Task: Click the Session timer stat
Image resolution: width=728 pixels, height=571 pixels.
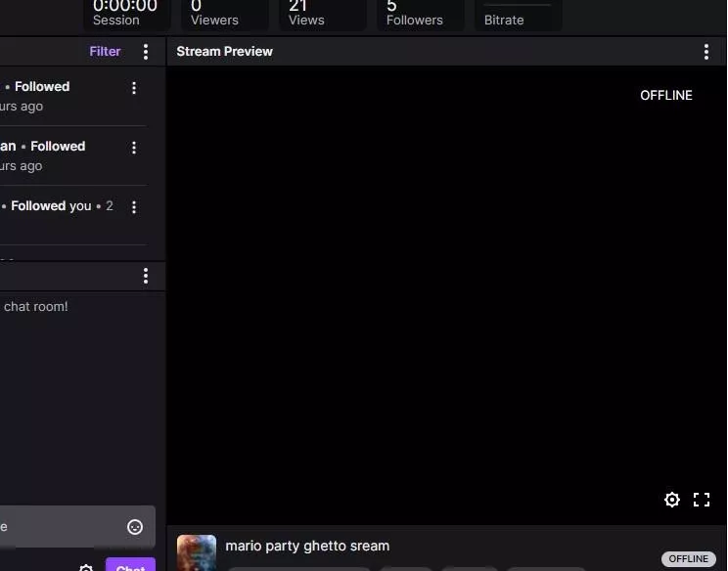Action: pos(126,14)
